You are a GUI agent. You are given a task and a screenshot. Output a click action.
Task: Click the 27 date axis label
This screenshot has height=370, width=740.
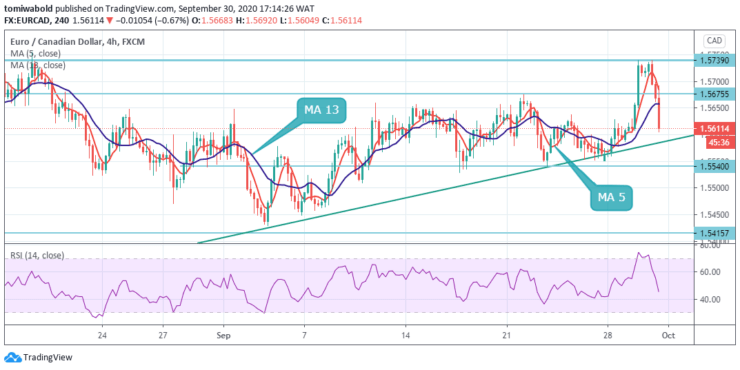[163, 336]
